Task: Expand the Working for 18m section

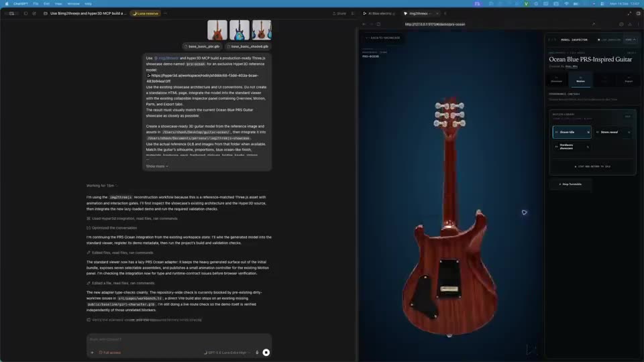Action: pyautogui.click(x=102, y=186)
